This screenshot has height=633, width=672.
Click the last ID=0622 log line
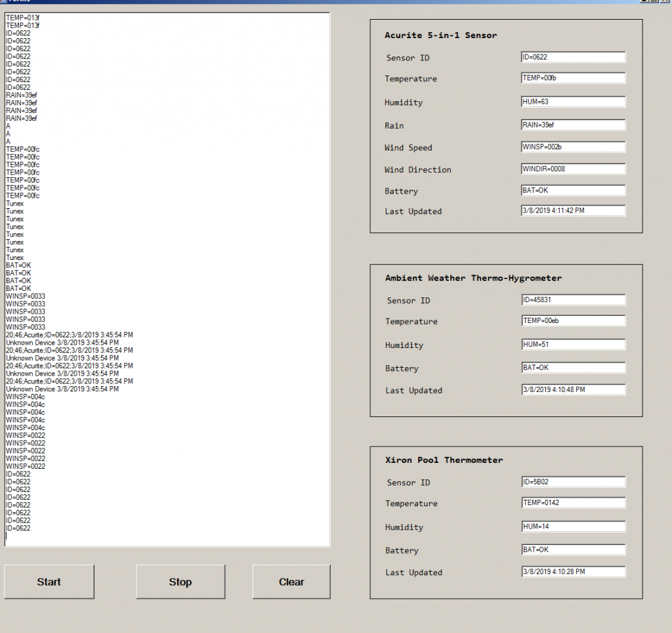click(18, 529)
